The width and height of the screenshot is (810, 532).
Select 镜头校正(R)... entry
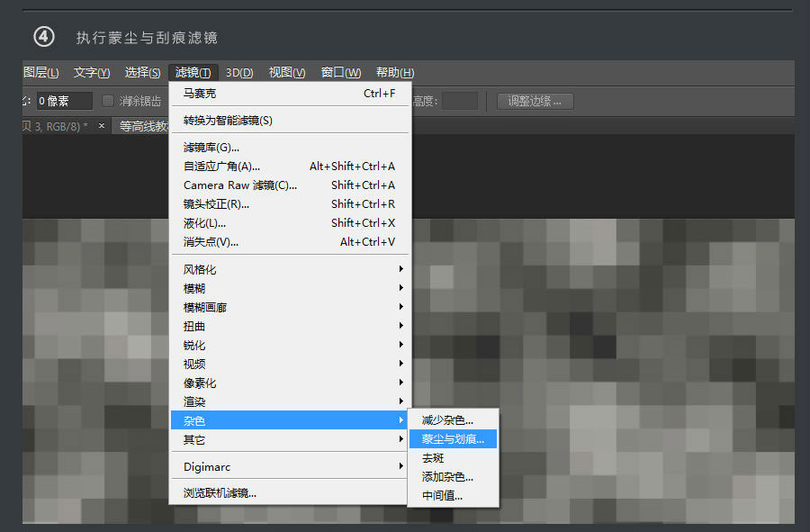289,204
